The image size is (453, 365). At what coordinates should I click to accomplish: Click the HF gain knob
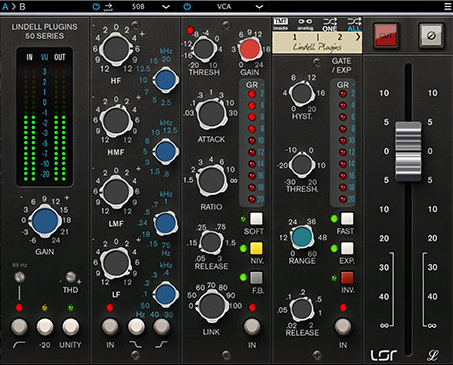pos(116,49)
